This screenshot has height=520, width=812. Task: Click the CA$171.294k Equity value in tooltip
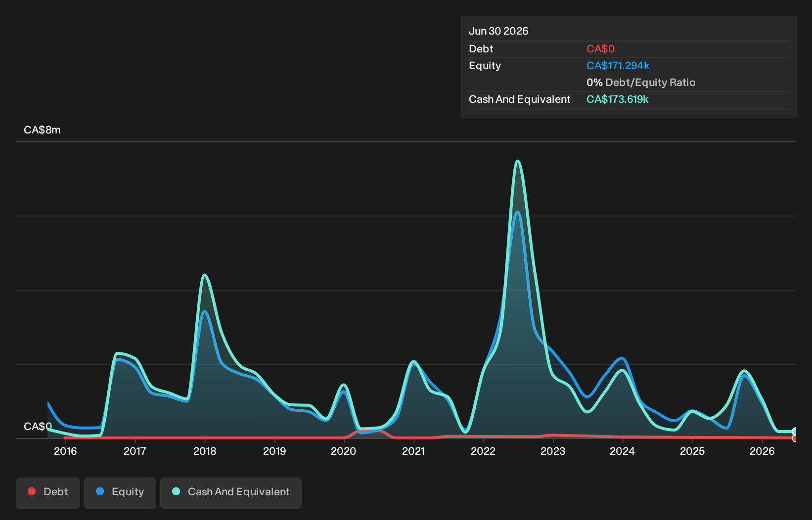click(x=618, y=66)
